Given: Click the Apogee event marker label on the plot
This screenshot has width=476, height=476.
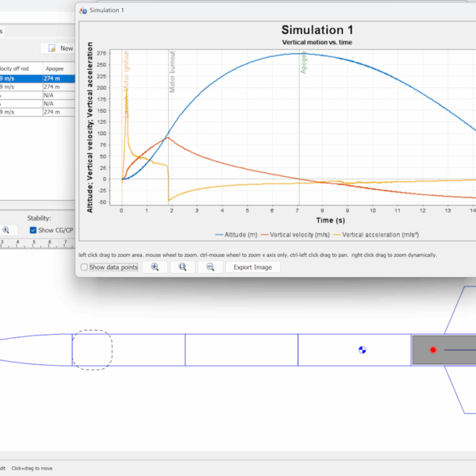Looking at the screenshot, I should (303, 63).
